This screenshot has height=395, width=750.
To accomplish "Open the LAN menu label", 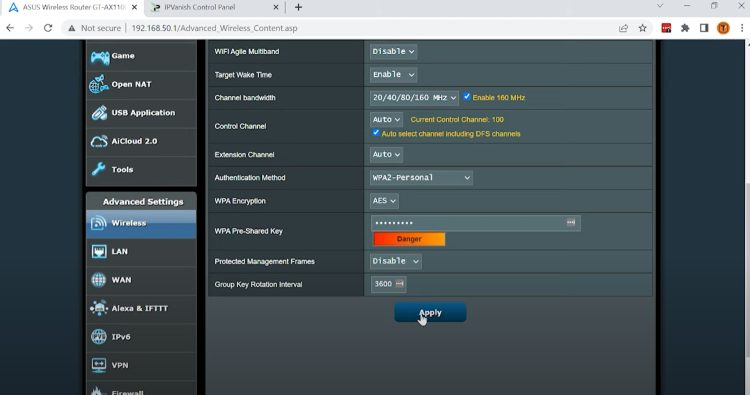I will pyautogui.click(x=120, y=252).
